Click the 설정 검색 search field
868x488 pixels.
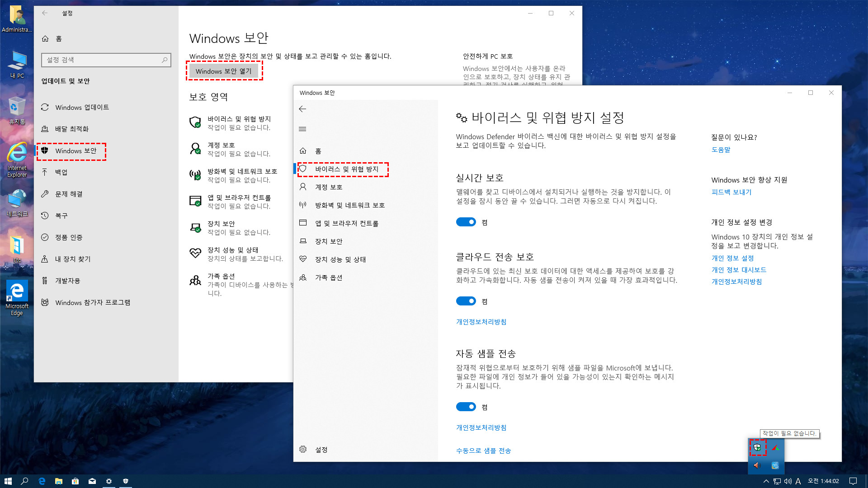(106, 60)
